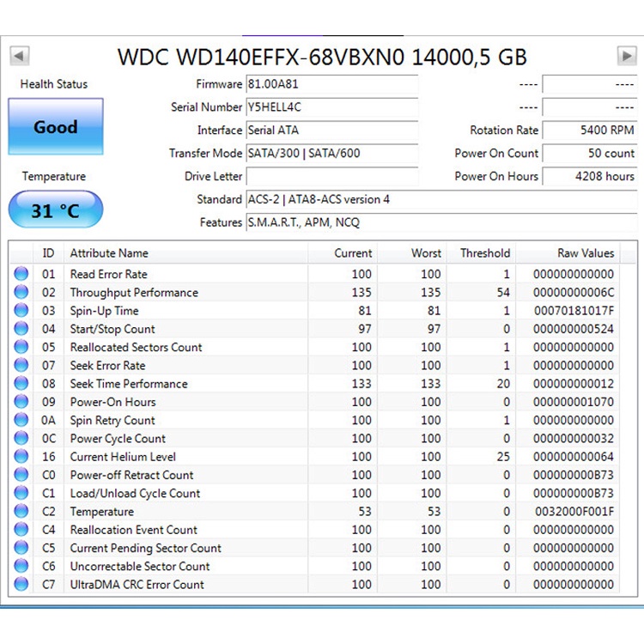Click the Attribute Name column header
Viewport: 644px width, 644px height.
click(x=186, y=253)
